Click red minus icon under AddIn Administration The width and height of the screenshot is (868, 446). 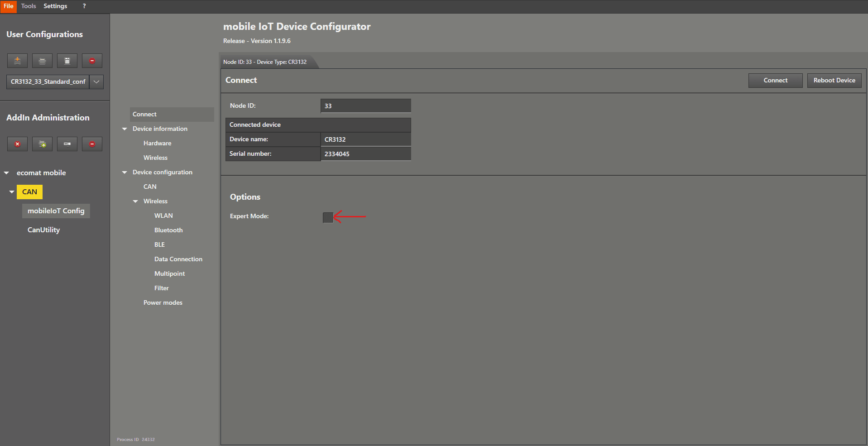click(x=92, y=144)
